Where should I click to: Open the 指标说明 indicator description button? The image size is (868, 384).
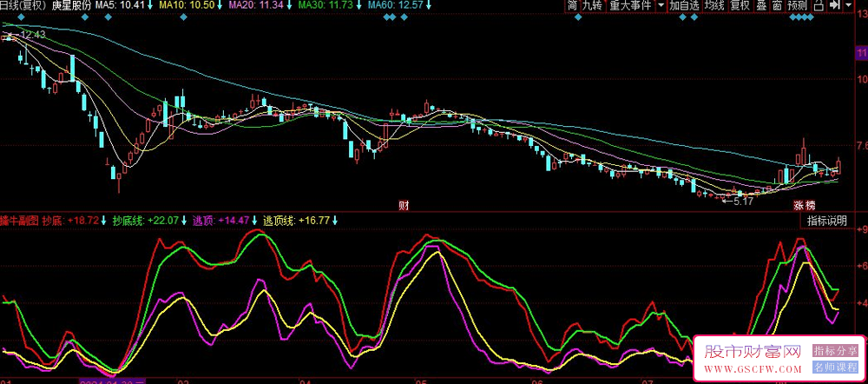826,221
